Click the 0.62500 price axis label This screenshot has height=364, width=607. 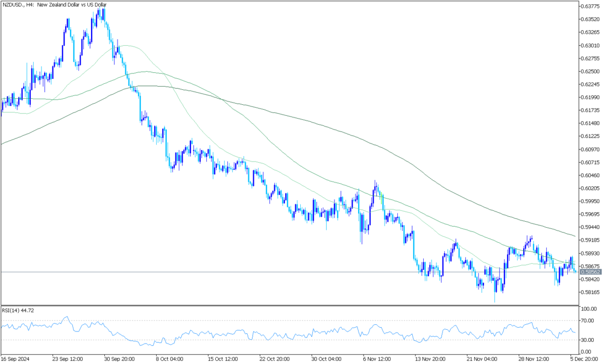click(591, 71)
